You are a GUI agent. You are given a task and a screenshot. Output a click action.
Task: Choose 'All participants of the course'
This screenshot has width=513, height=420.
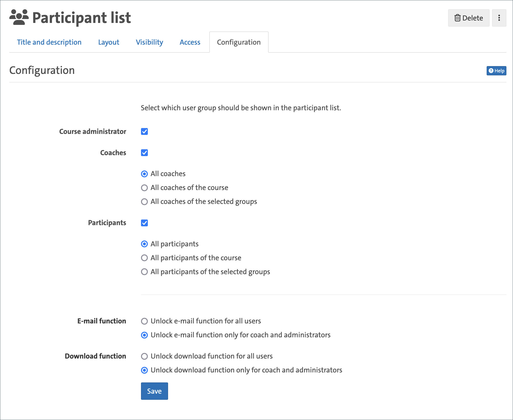[x=144, y=258]
